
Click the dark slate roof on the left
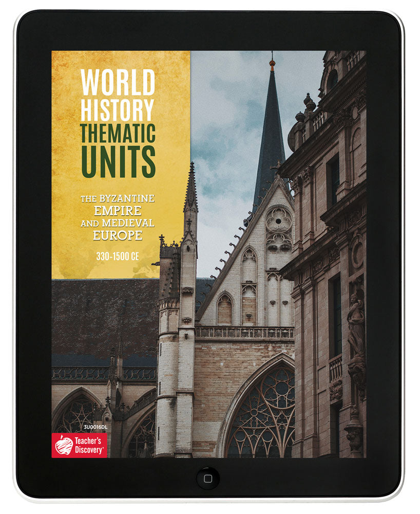[103, 319]
